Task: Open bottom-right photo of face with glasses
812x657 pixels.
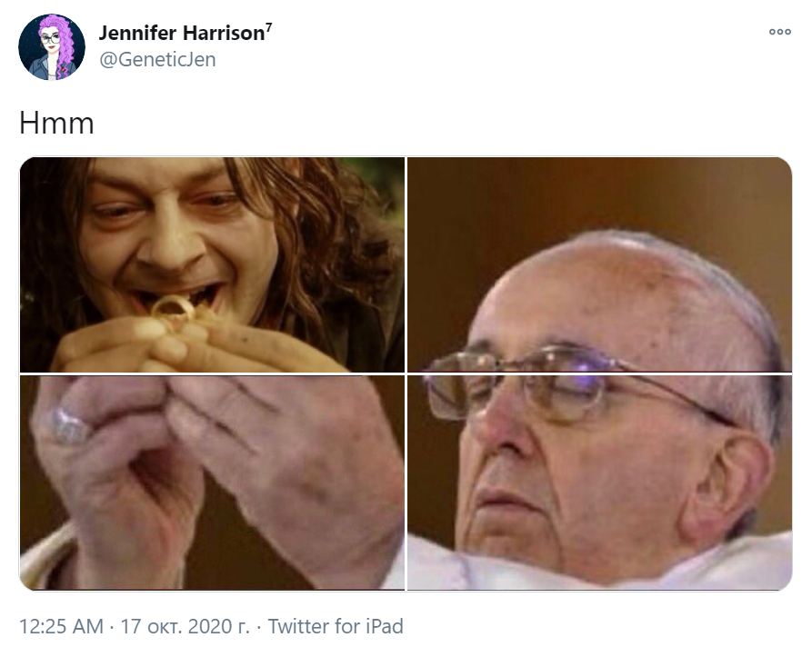Action: (x=599, y=483)
